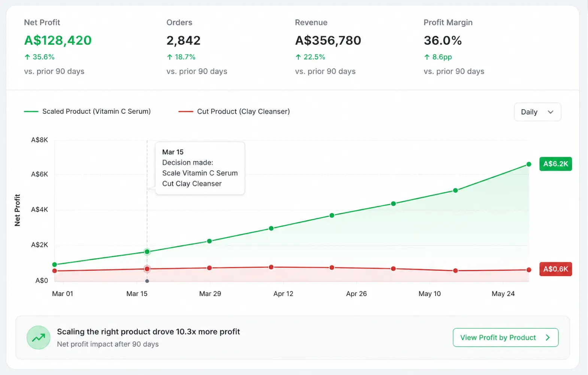Select the Mar 15 red data point
588x375 pixels.
pyautogui.click(x=147, y=269)
